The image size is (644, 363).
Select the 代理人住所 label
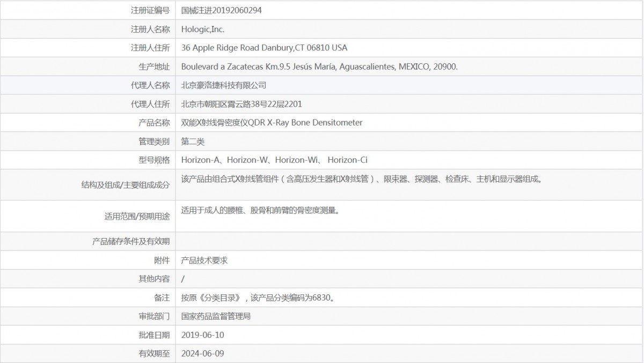150,104
